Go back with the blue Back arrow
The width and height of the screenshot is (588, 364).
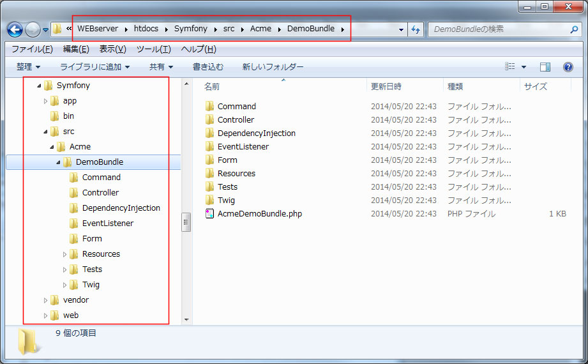pyautogui.click(x=15, y=29)
